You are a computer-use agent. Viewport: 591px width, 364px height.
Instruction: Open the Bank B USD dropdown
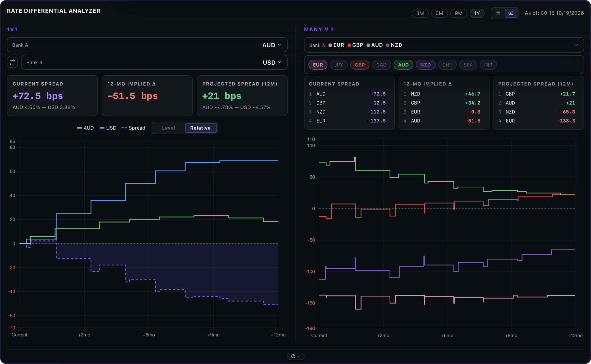click(154, 62)
